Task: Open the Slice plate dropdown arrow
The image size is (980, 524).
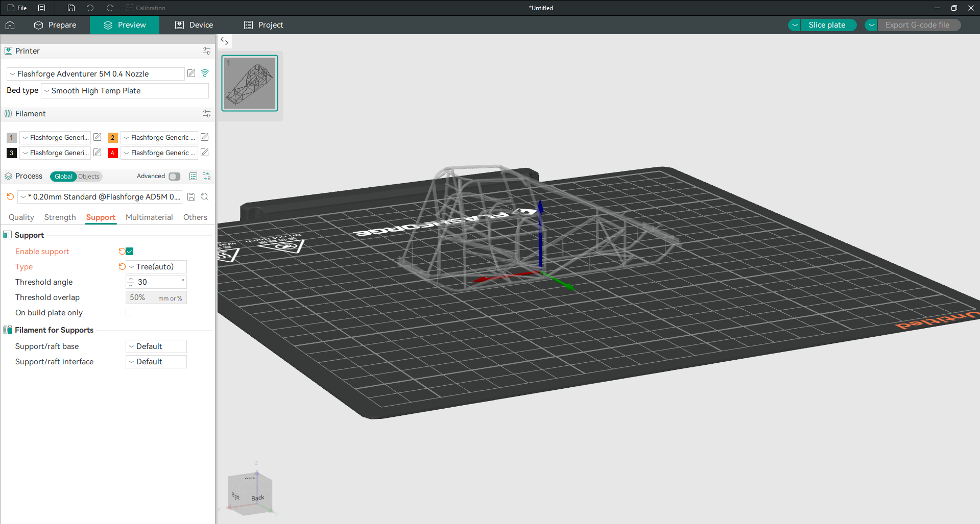Action: point(795,25)
